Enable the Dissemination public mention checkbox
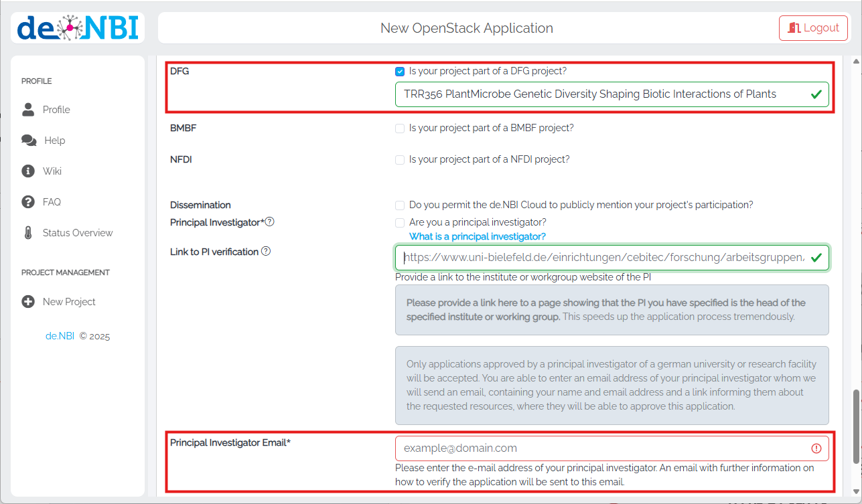 pos(400,205)
